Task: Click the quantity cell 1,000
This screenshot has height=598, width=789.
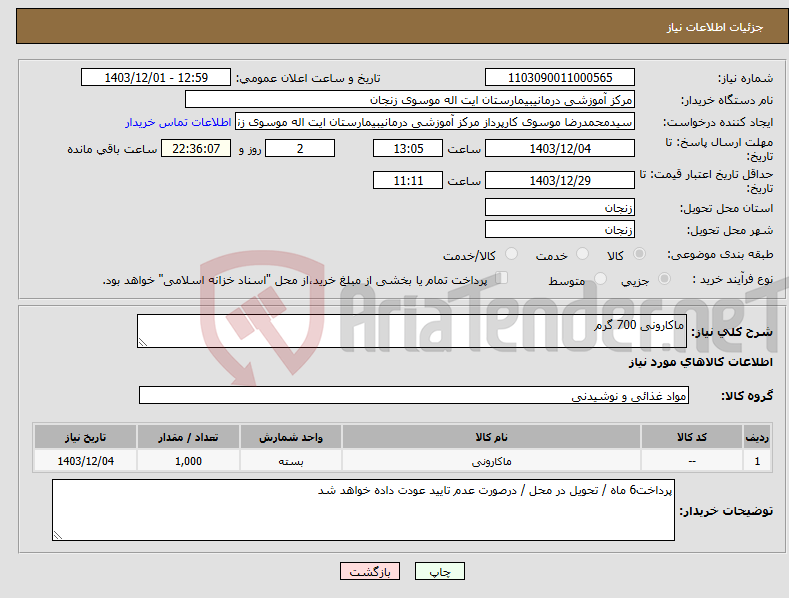Action: tap(188, 461)
